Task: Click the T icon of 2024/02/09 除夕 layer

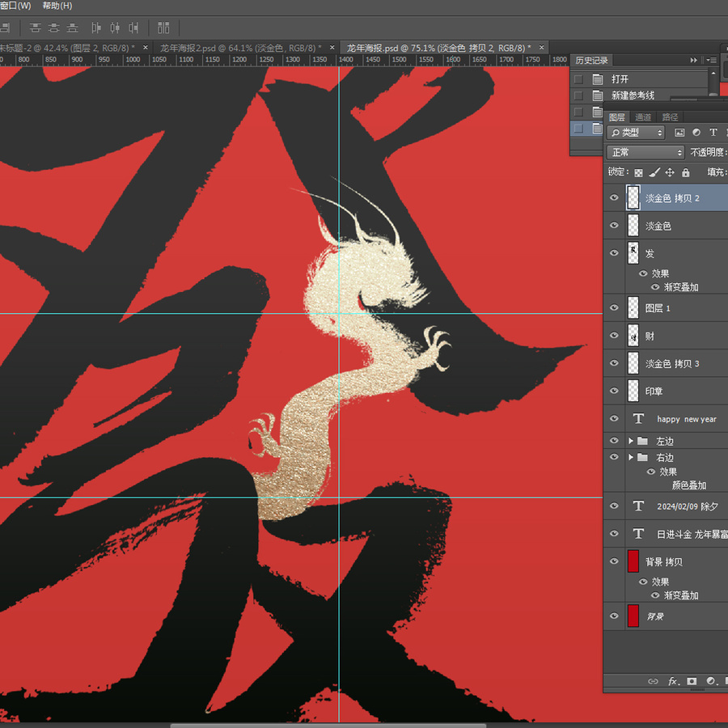Action: tap(638, 506)
